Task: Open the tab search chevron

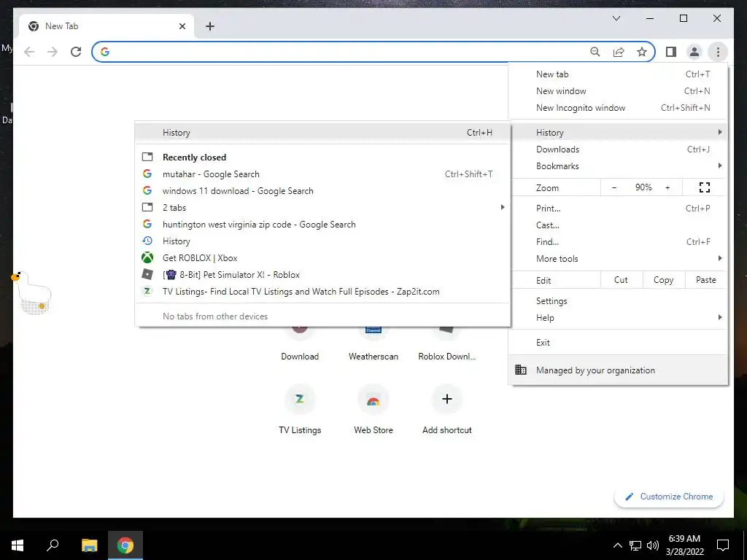Action: [616, 18]
